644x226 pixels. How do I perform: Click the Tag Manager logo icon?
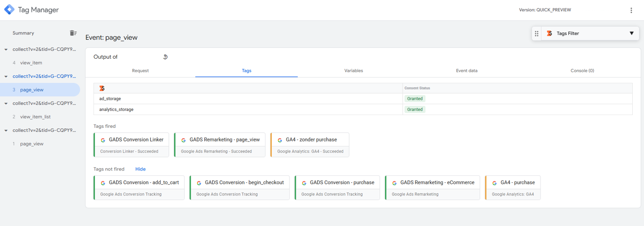click(9, 10)
